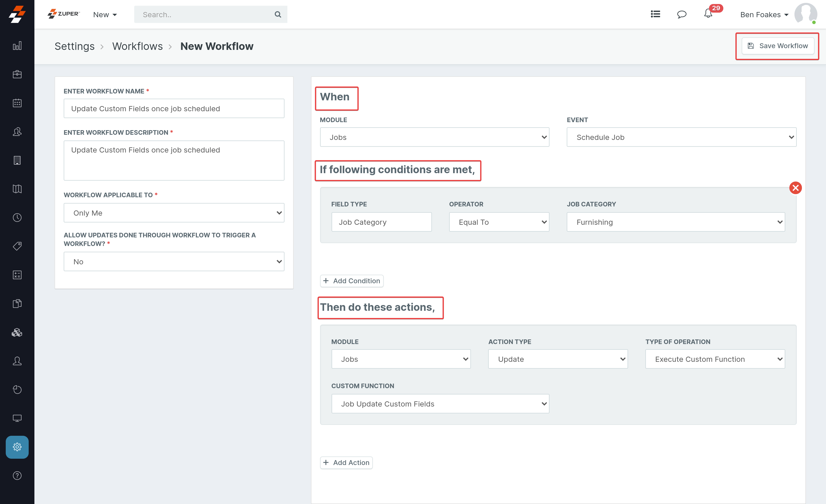
Task: Open the timesheet clock sidebar icon
Action: point(17,218)
